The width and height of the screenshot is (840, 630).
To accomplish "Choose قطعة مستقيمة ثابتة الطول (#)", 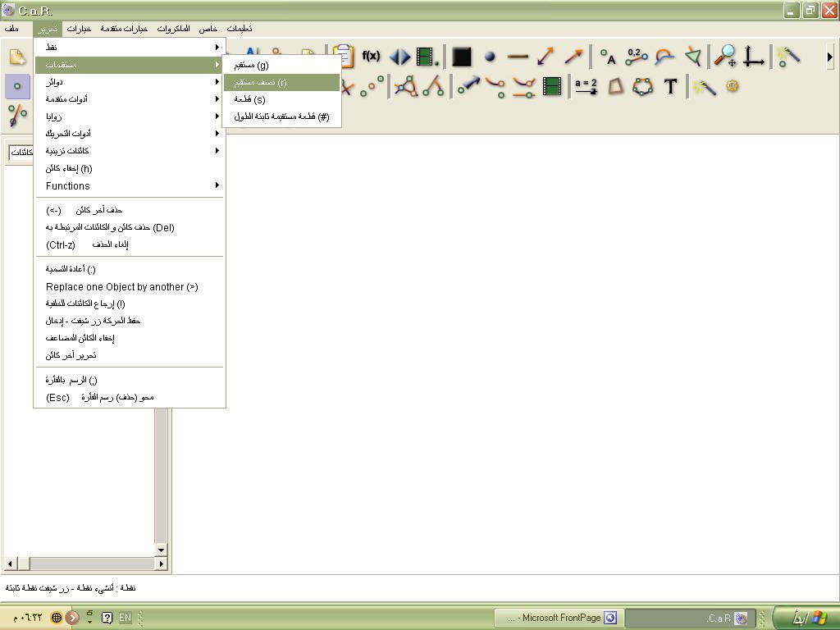I will [282, 116].
